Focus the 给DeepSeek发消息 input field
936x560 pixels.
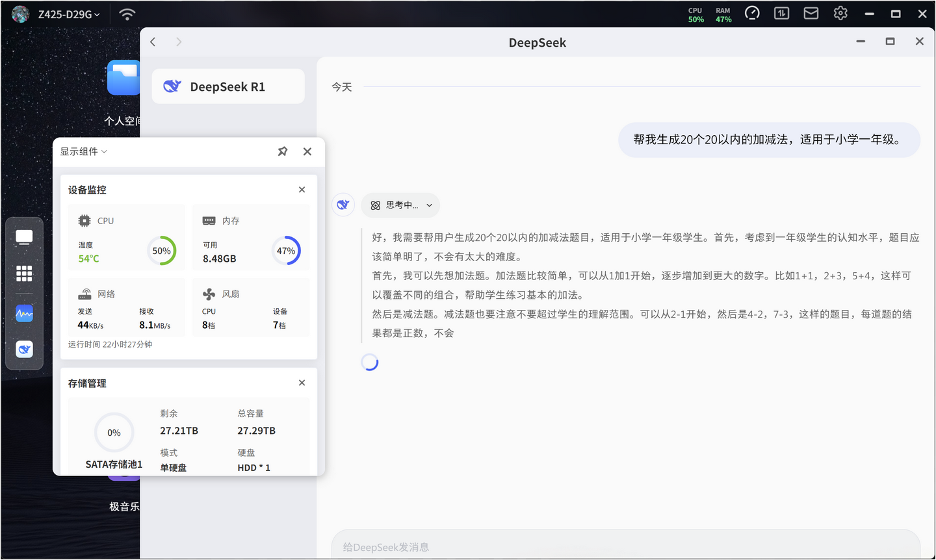[x=625, y=547]
